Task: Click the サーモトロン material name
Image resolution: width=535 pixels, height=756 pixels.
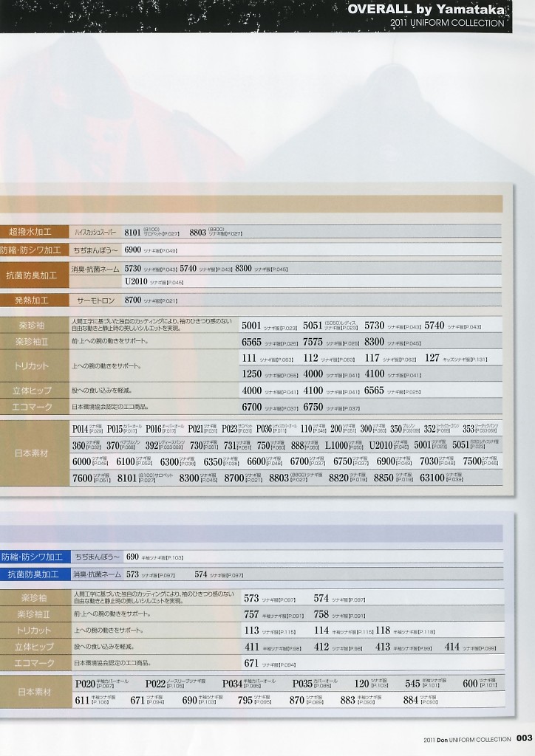Action: [x=96, y=300]
